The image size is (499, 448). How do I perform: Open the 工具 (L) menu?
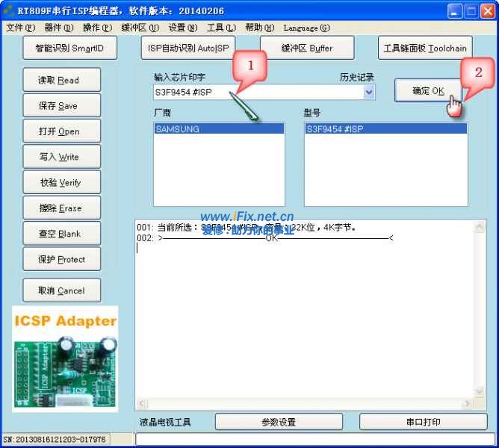click(221, 28)
